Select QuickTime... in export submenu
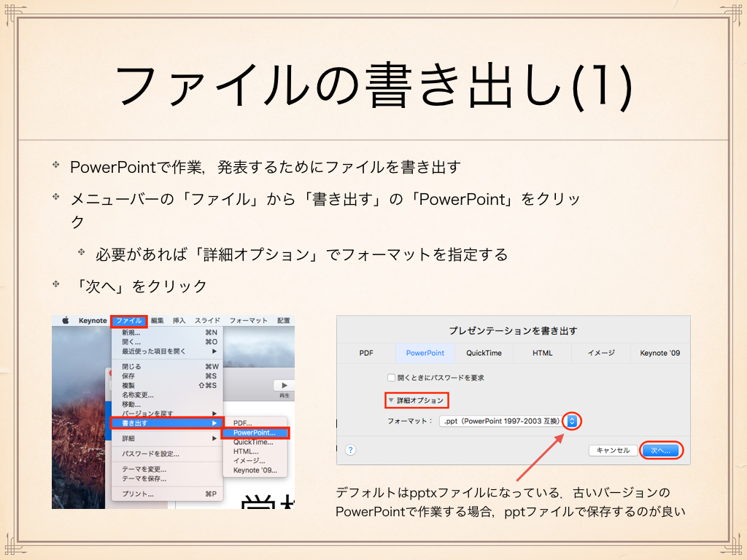Image resolution: width=747 pixels, height=560 pixels. tap(255, 442)
